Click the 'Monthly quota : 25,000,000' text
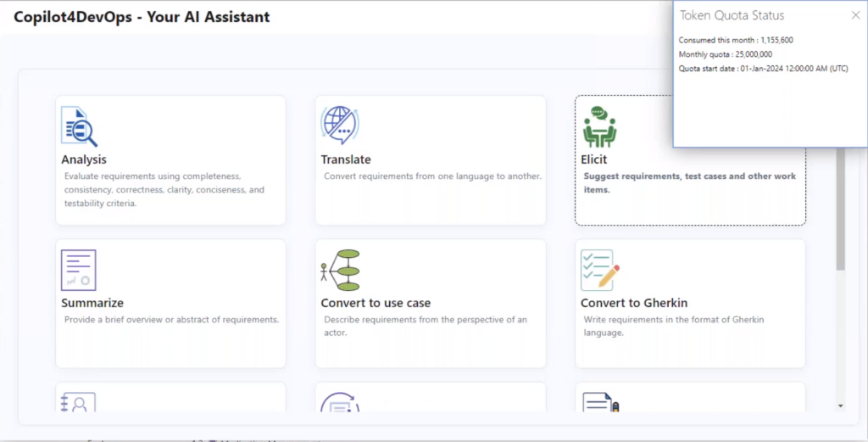The image size is (868, 442). [726, 54]
